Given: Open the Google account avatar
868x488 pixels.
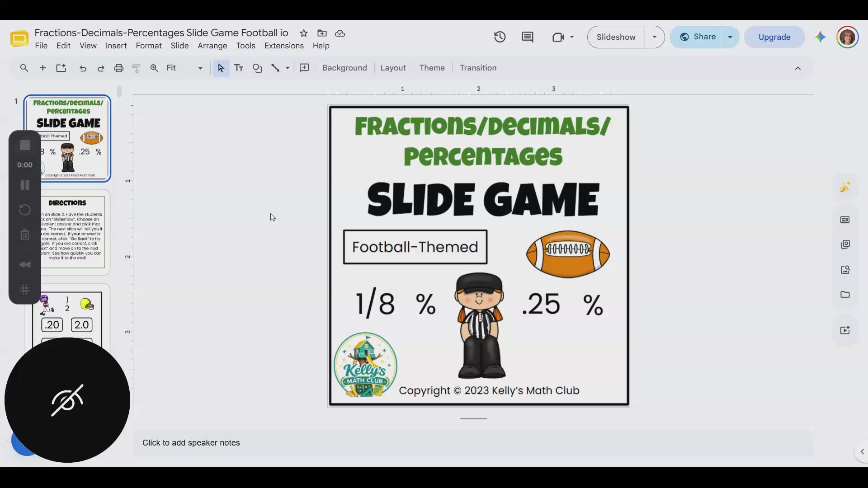Looking at the screenshot, I should [x=848, y=37].
